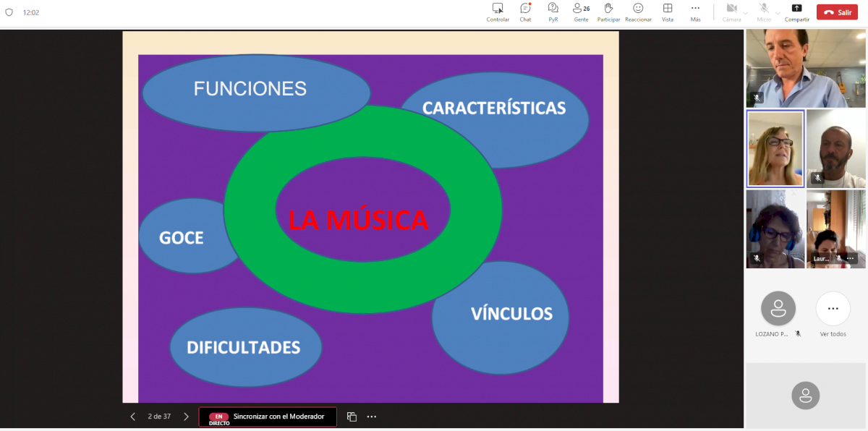The image size is (868, 431).
Task: Leave the meeting with Salir
Action: tap(837, 12)
